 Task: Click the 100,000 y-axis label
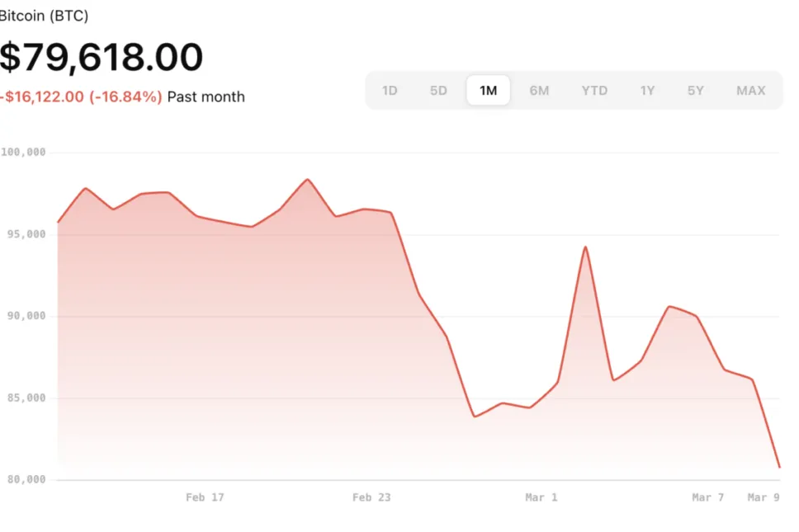(x=23, y=153)
